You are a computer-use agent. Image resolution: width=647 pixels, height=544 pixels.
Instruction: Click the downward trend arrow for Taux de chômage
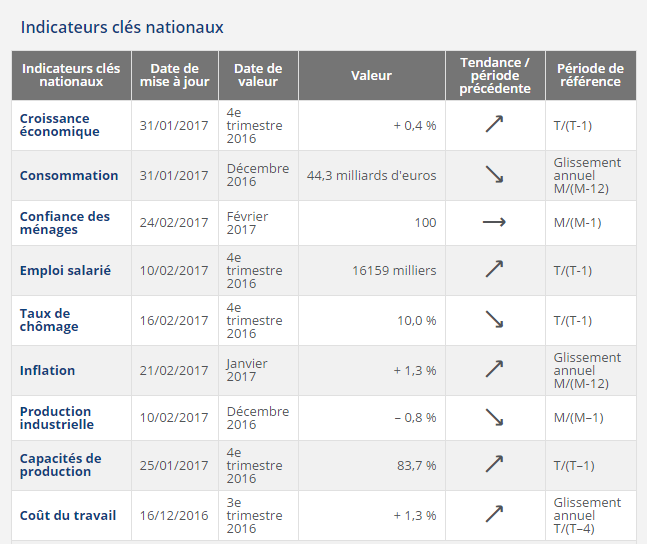click(494, 320)
